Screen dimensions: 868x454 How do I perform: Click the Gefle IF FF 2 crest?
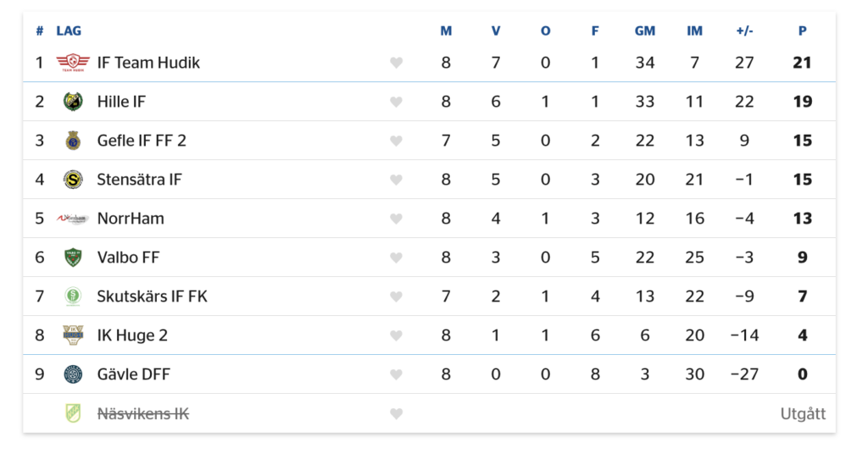73,141
